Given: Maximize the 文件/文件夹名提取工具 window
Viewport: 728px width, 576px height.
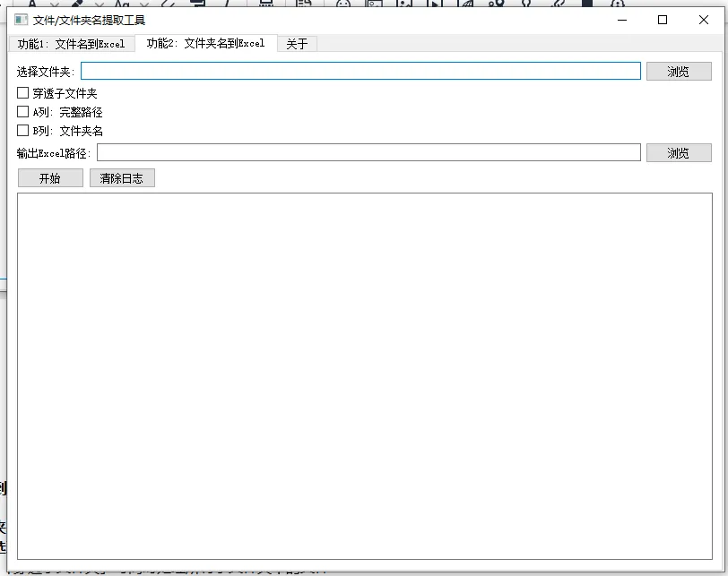Looking at the screenshot, I should point(663,20).
